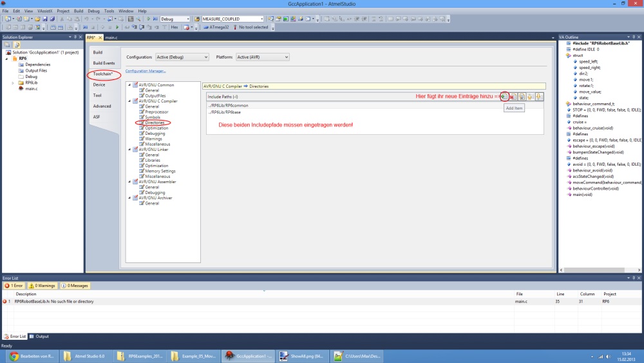644x363 pixels.
Task: Collapse the AVR/GNU Linker tree node
Action: click(x=129, y=150)
